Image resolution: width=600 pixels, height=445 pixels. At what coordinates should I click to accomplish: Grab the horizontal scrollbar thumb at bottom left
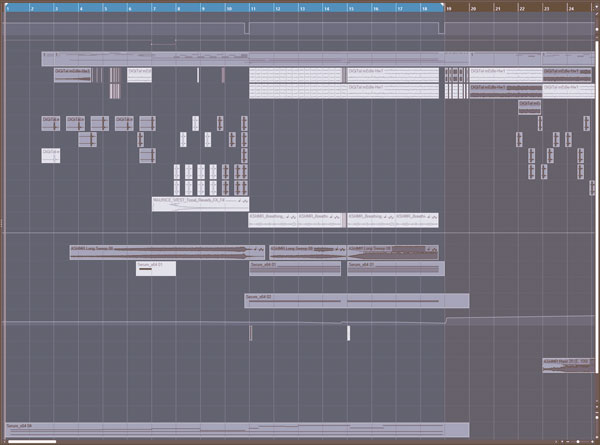(32, 442)
